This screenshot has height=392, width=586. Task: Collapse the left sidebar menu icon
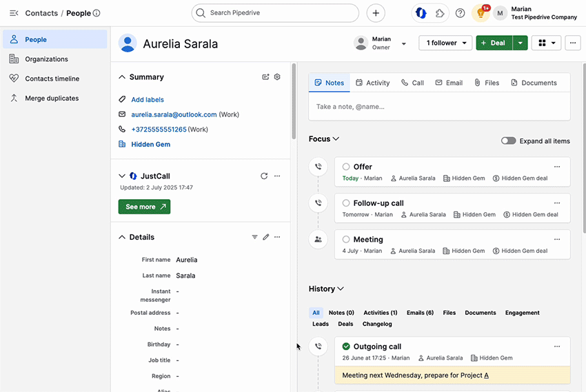click(x=13, y=13)
